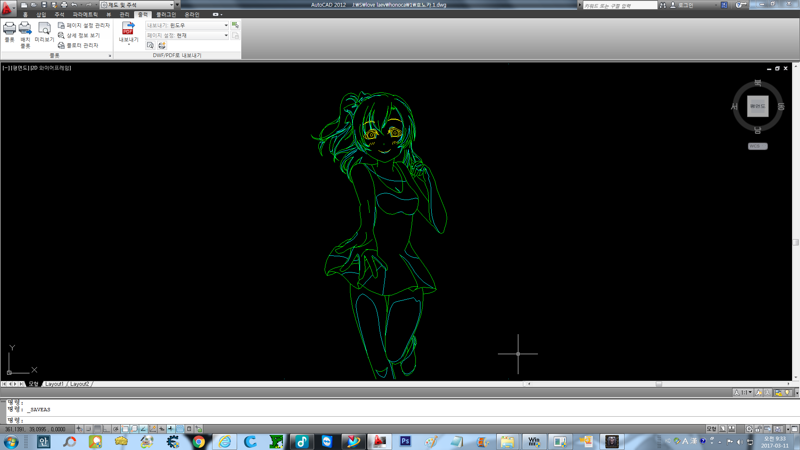This screenshot has width=800, height=450.
Task: Click the Open file icon in quick access toolbar
Action: click(34, 5)
